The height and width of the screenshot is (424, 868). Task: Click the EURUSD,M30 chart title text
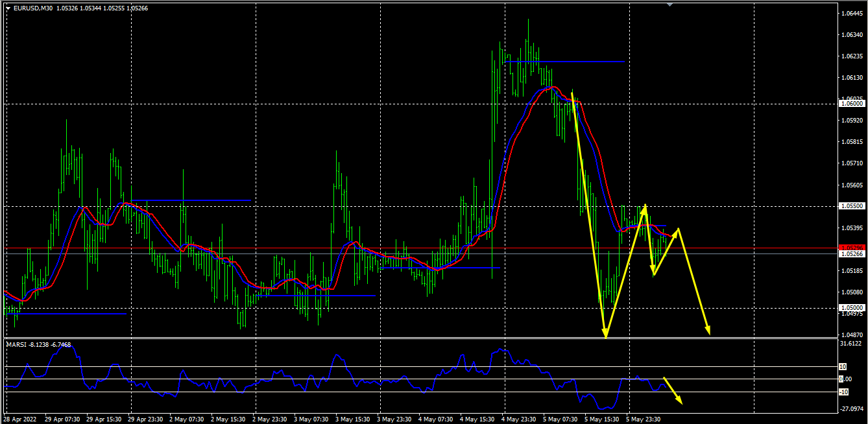tap(33, 8)
